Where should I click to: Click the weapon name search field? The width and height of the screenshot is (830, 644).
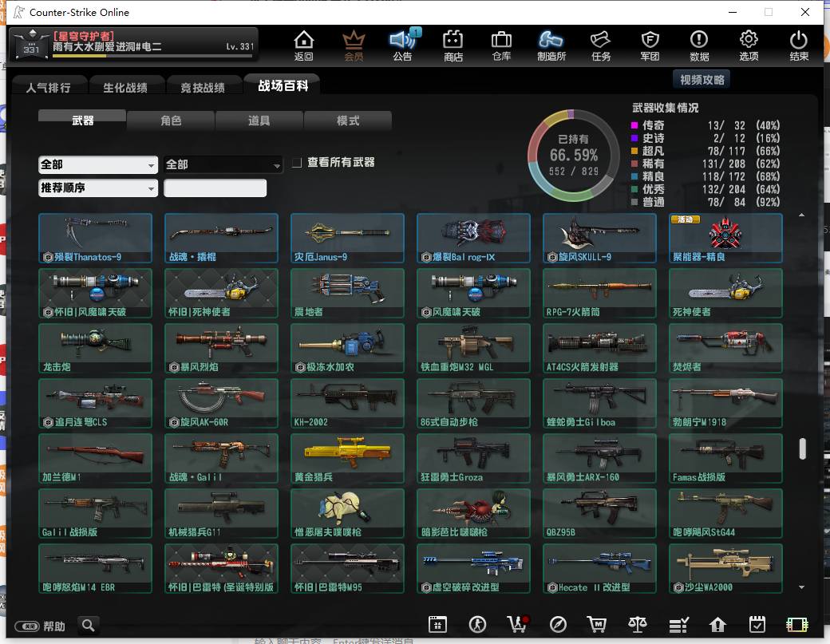(215, 188)
